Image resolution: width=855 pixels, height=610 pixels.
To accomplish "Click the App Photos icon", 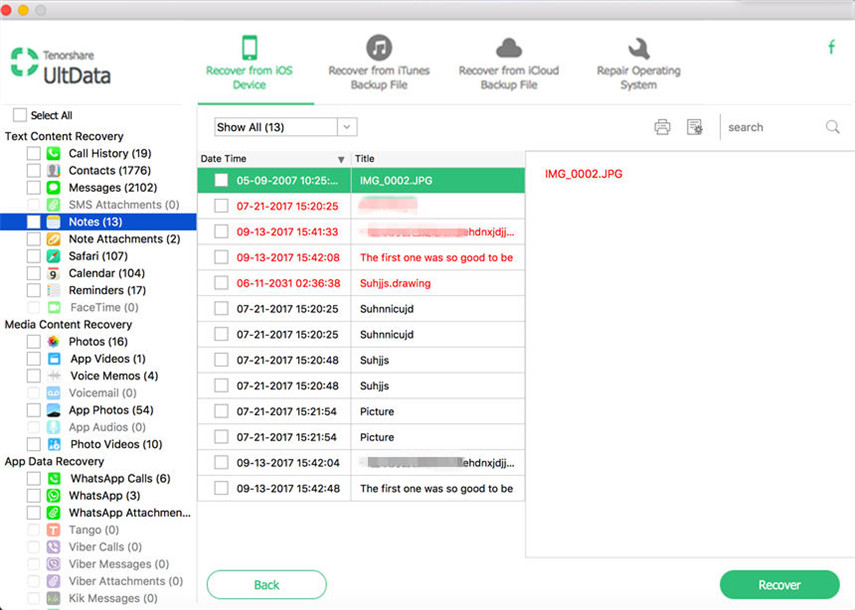I will point(53,410).
